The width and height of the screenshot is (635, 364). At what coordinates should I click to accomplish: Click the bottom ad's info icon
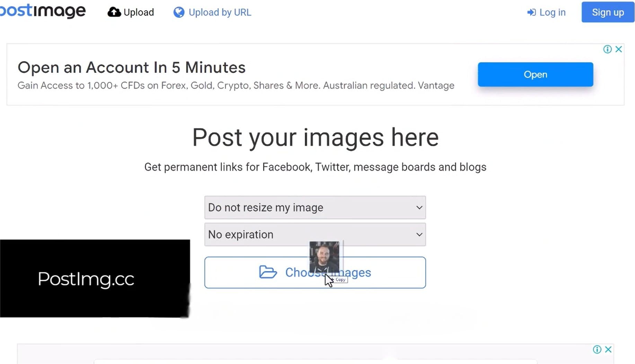(597, 349)
